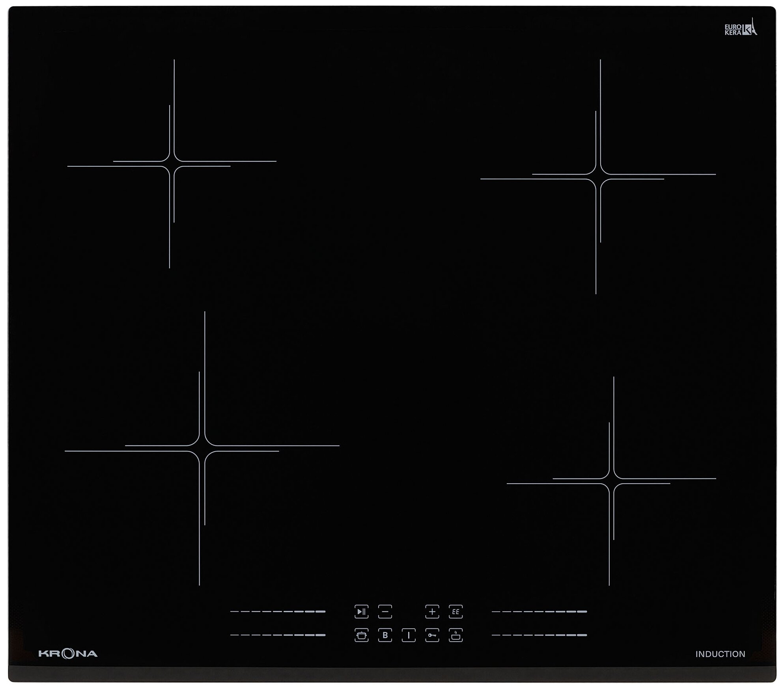Click the front-right cooking zone cross center
The image size is (784, 689).
[x=612, y=481]
